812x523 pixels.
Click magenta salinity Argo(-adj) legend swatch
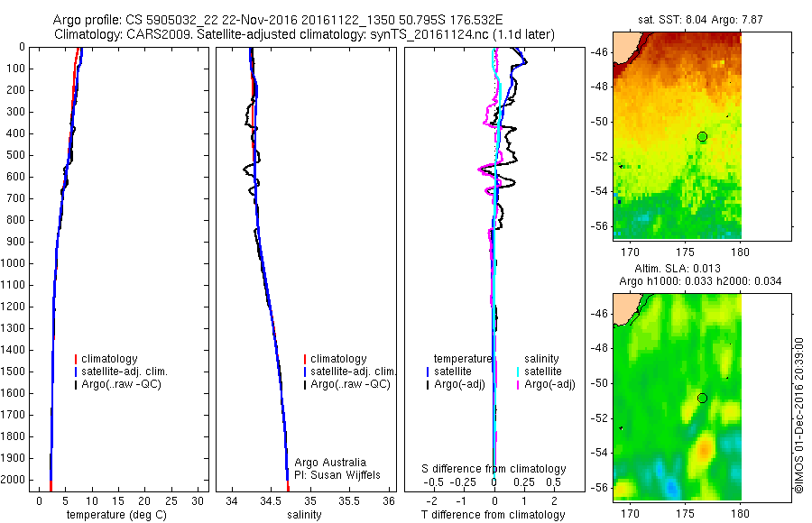point(518,384)
